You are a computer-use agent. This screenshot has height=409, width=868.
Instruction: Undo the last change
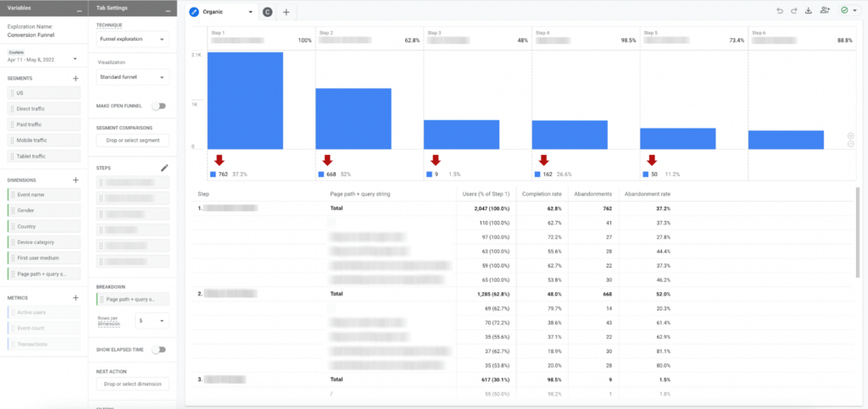(781, 11)
